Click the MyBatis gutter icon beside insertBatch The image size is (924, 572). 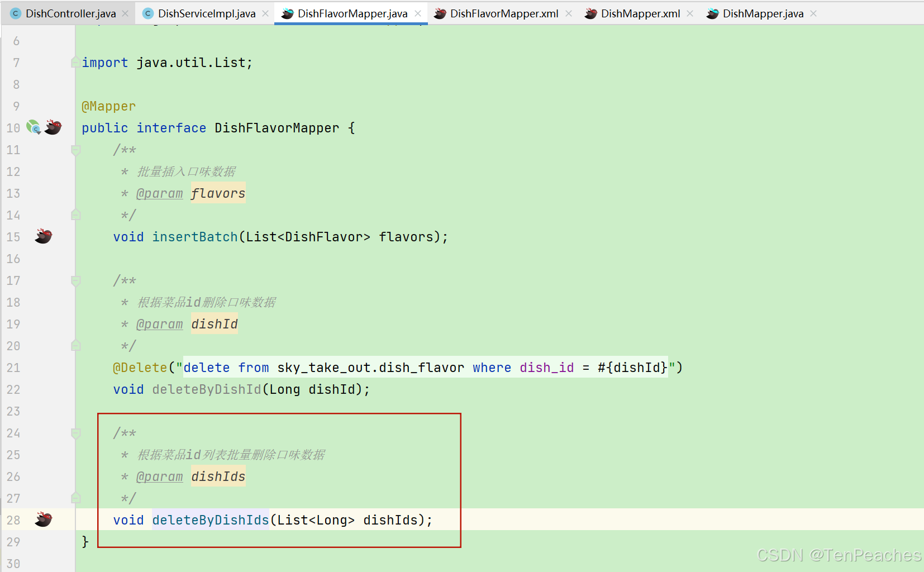coord(43,236)
